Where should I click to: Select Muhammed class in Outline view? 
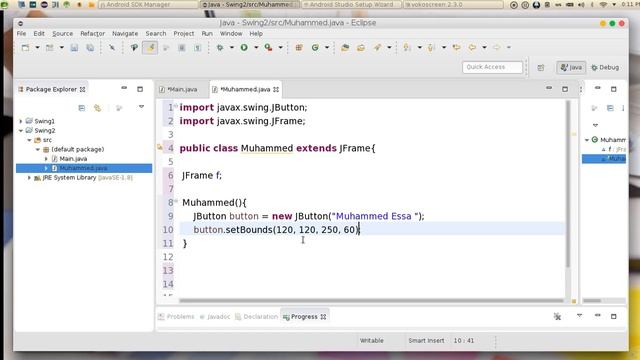click(610, 140)
